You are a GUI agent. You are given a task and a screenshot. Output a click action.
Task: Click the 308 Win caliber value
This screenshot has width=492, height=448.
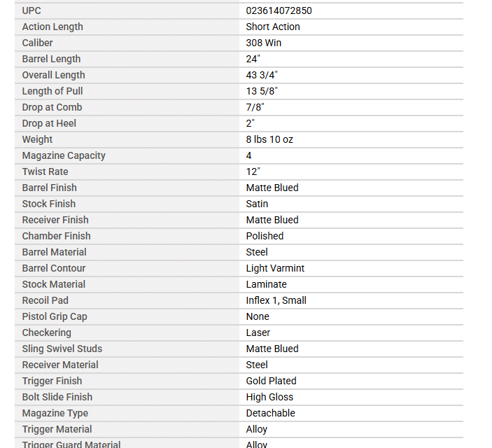pos(264,43)
